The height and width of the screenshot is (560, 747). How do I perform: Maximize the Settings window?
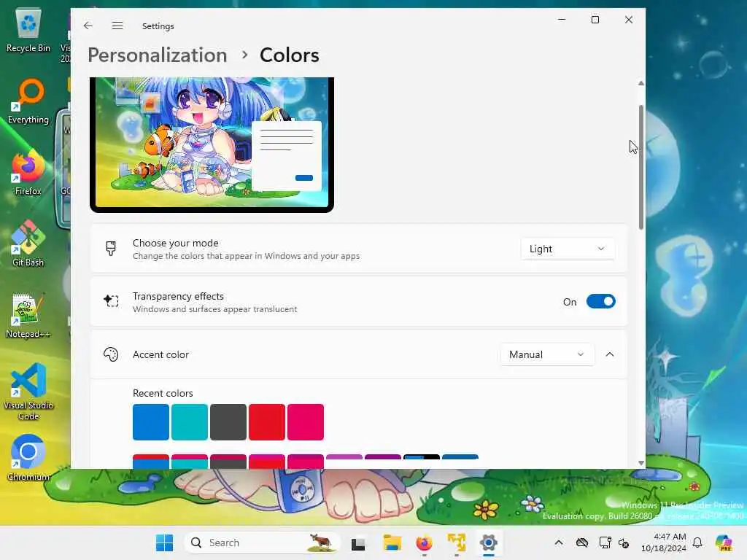(x=595, y=20)
